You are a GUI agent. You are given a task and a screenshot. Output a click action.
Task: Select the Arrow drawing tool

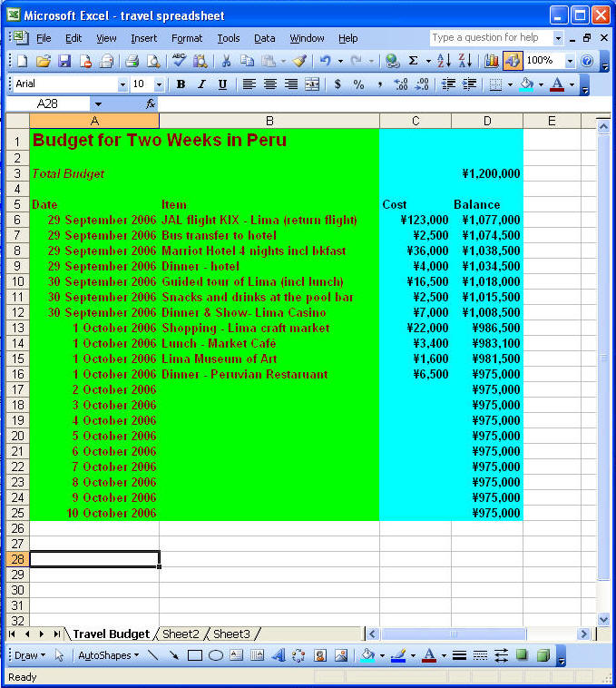tap(174, 655)
